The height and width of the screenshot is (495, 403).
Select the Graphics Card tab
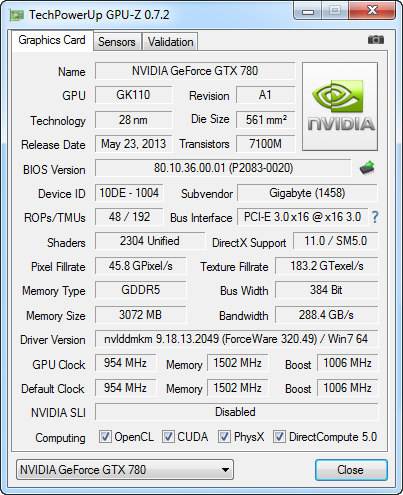[52, 40]
